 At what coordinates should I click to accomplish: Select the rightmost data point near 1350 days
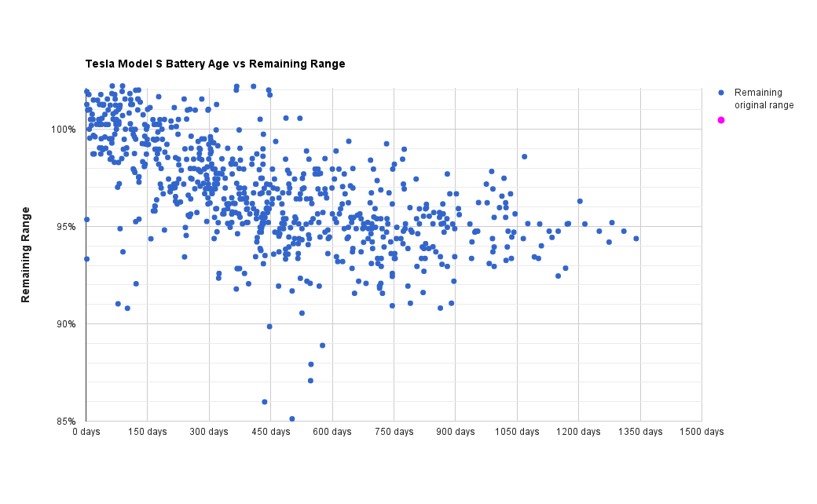click(636, 239)
